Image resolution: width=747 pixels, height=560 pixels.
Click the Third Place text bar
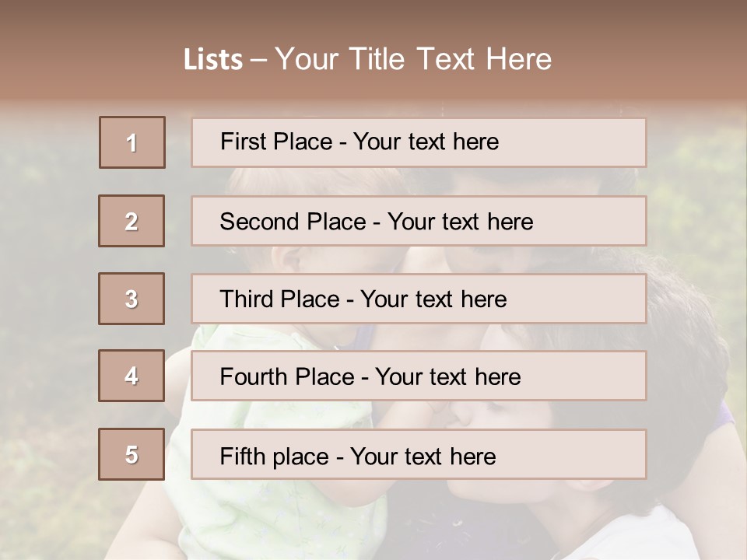point(419,299)
